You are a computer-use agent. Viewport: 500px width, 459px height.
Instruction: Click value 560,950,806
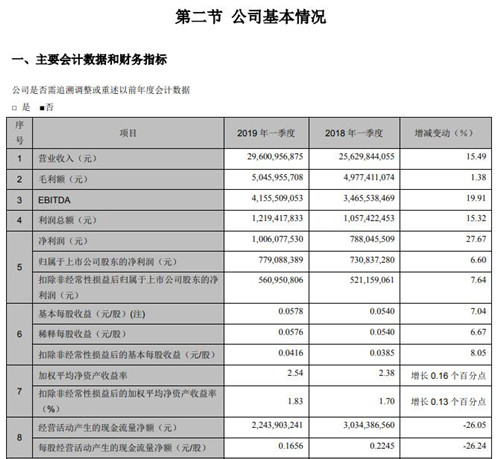[x=281, y=280]
